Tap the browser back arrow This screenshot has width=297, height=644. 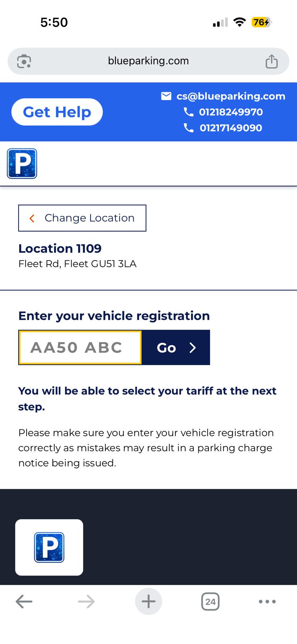(x=24, y=602)
